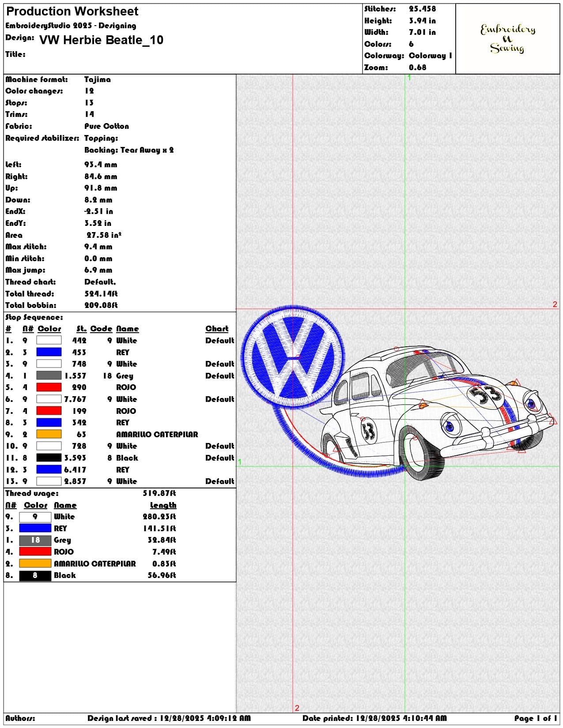Click the black swatch in stop row 11
563x728 pixels.
tap(49, 458)
